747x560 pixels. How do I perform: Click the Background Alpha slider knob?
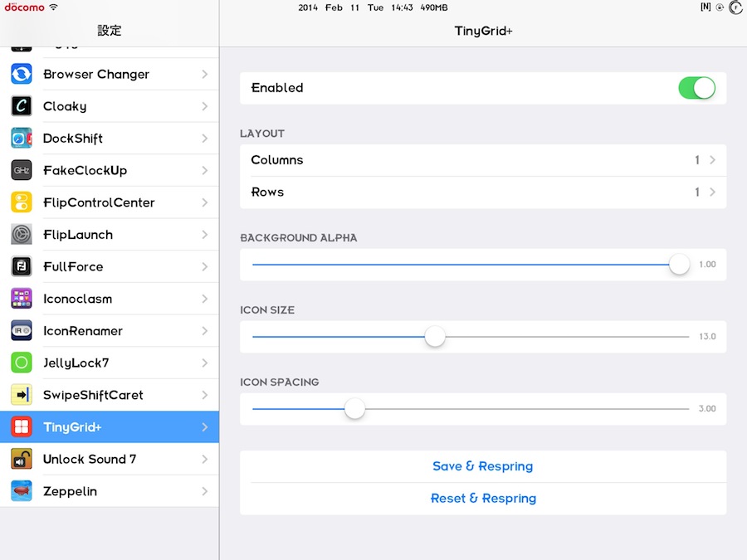pyautogui.click(x=679, y=265)
